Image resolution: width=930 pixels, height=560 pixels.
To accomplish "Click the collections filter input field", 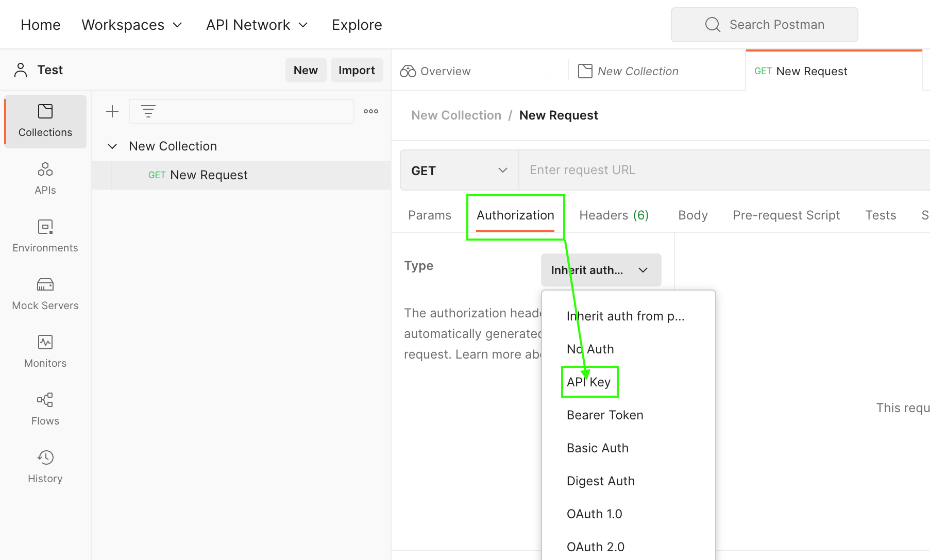I will click(x=242, y=111).
